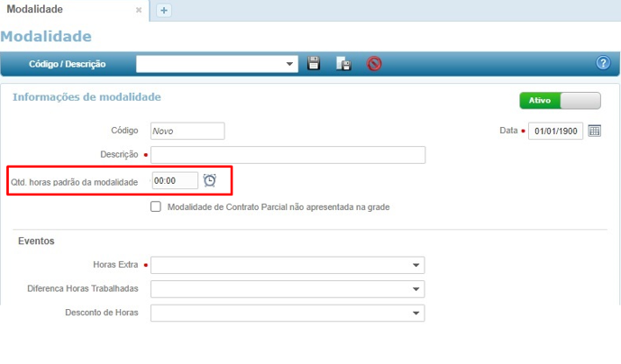Click the clock icon next to hours field
The height and width of the screenshot is (364, 621).
click(x=210, y=180)
